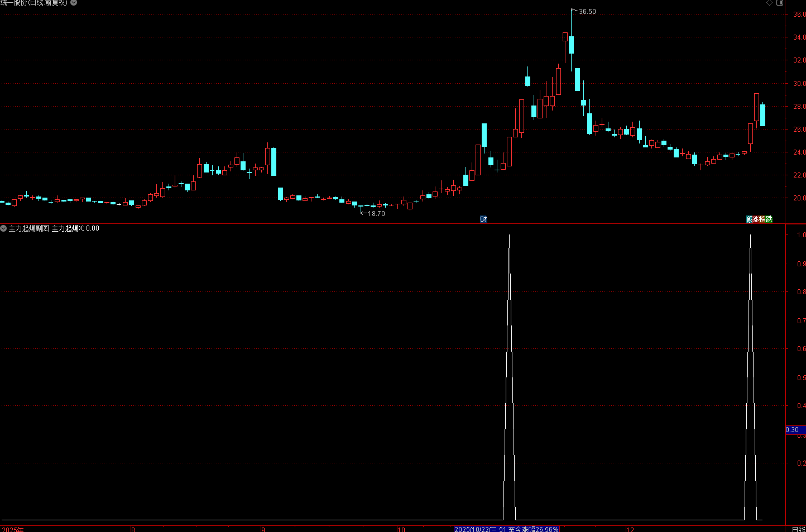
Task: Click the 统一股份(日线,前复权) chart title
Action: (x=33, y=3)
